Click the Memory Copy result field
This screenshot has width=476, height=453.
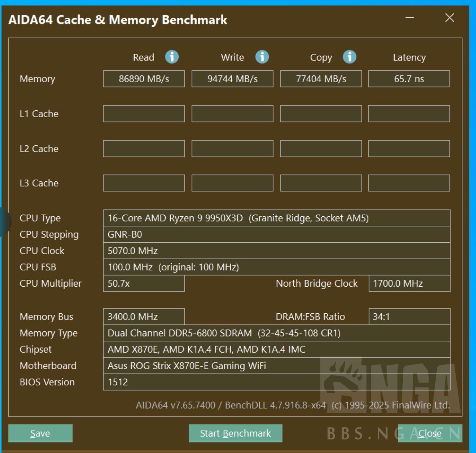[x=321, y=79]
